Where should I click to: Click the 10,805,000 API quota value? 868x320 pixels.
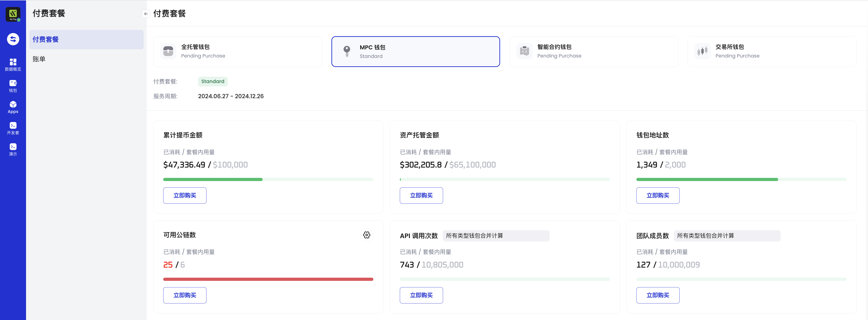click(442, 265)
